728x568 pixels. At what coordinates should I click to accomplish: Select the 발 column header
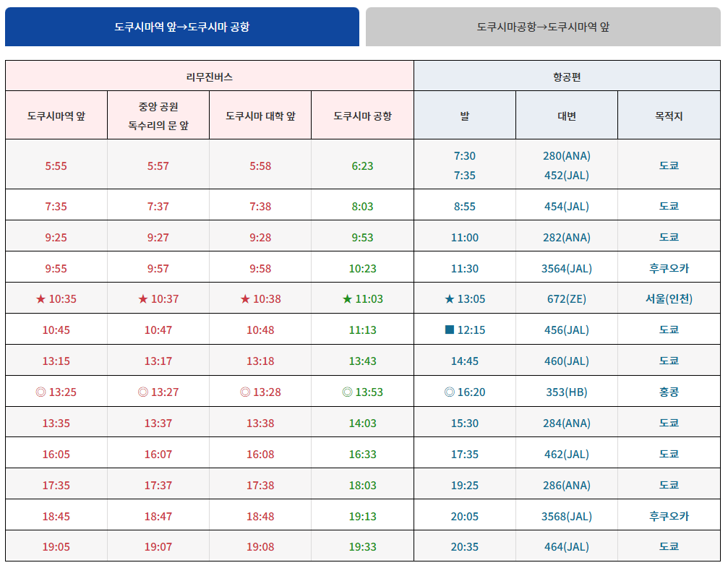click(x=463, y=114)
